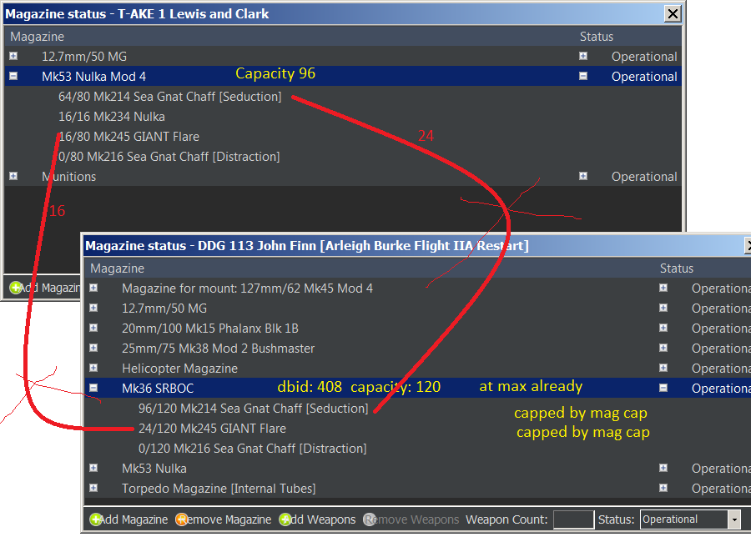Expand 25mm/75 Mk38 Mod 2 Bushmaster magazine
Image resolution: width=756 pixels, height=542 pixels.
[x=93, y=348]
